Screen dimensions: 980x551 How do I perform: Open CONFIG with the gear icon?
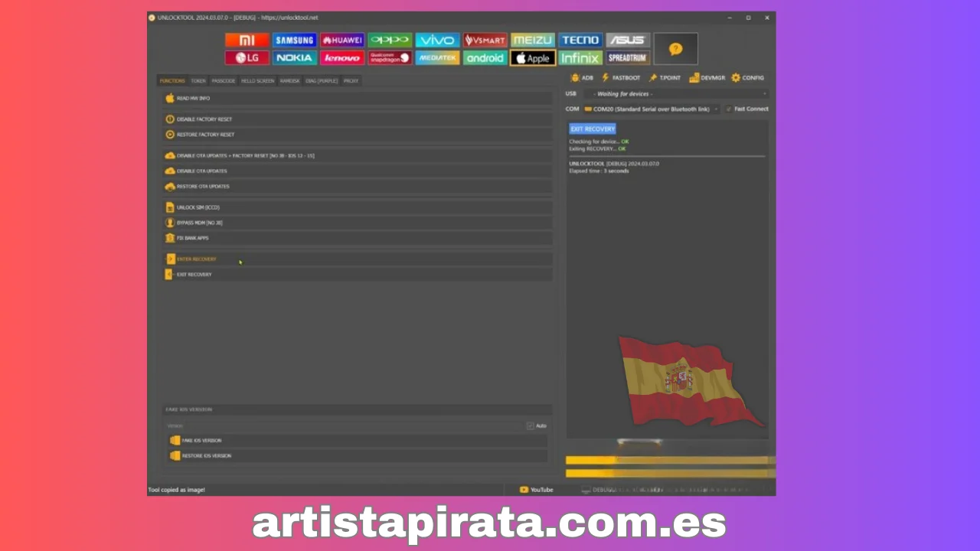click(747, 77)
